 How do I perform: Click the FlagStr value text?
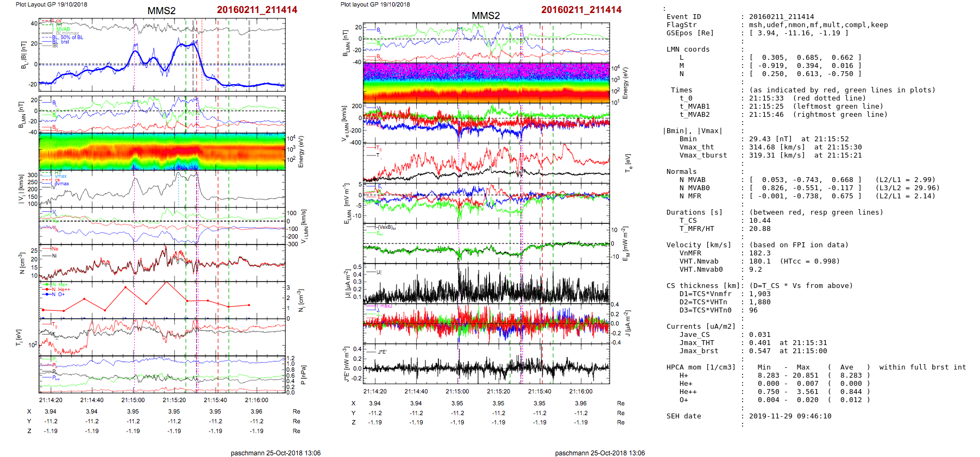click(818, 25)
